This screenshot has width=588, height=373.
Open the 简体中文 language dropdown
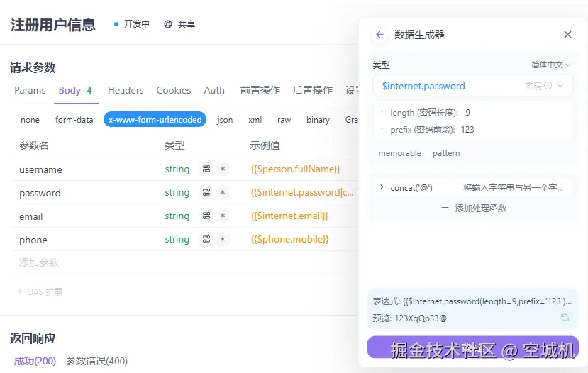coord(551,65)
